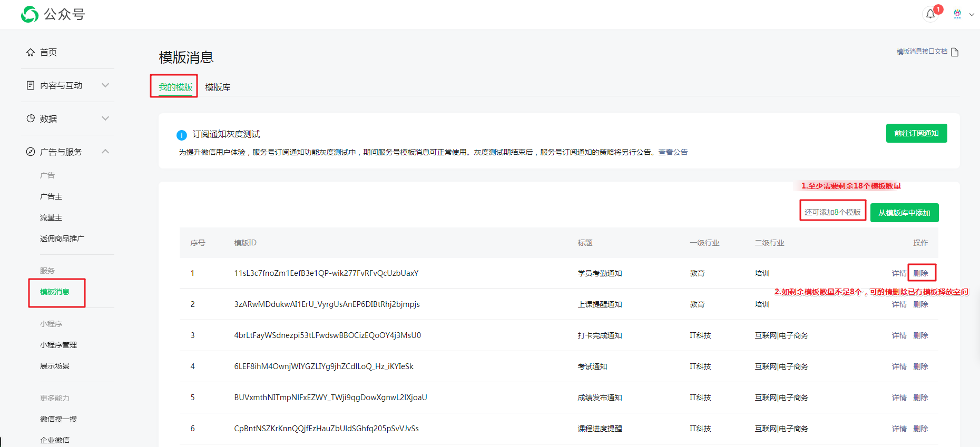Click the 广告与服务 compass icon
This screenshot has height=447, width=980.
coord(31,152)
